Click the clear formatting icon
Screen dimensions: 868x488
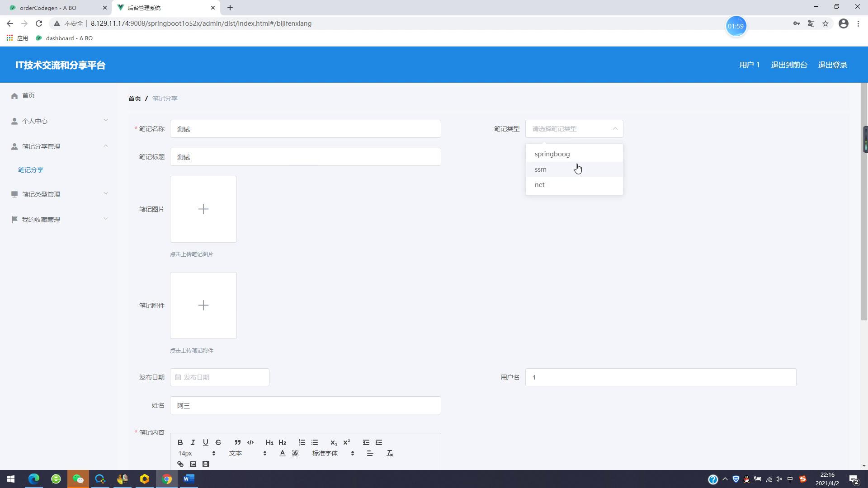390,453
